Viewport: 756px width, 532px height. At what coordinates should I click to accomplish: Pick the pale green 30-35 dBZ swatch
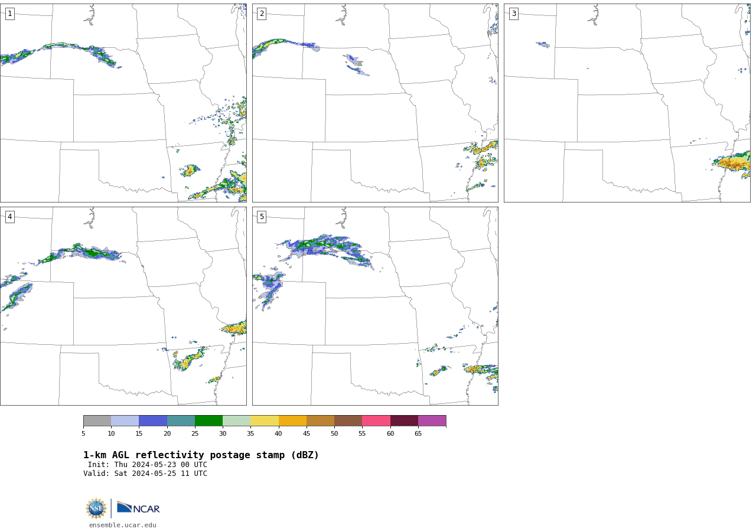click(x=236, y=420)
